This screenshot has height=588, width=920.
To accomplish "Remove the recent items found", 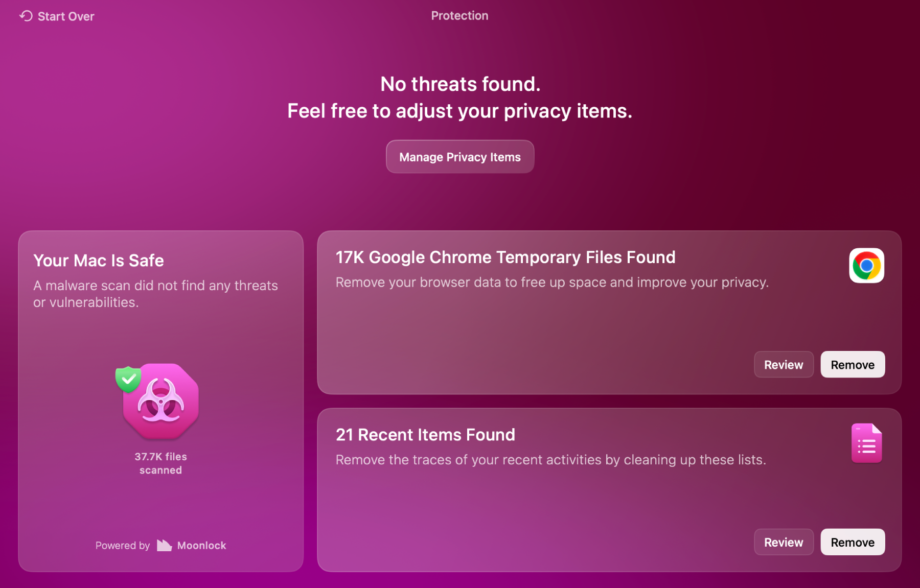I will [852, 542].
